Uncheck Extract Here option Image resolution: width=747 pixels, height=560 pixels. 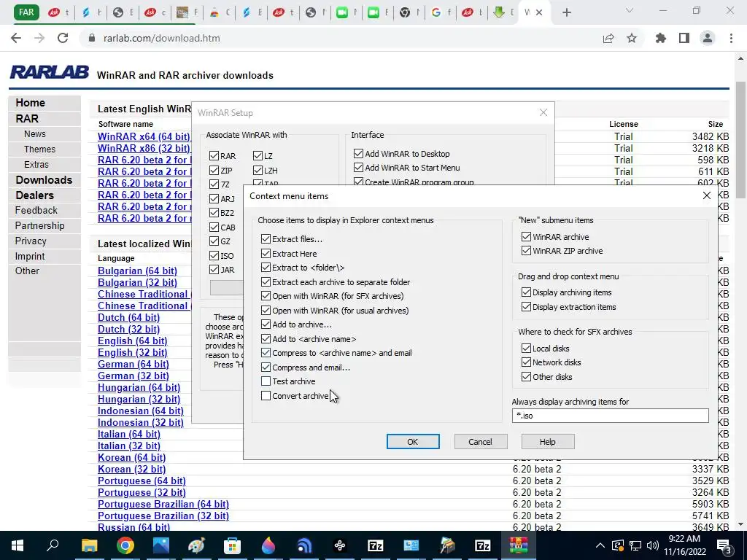click(x=266, y=253)
